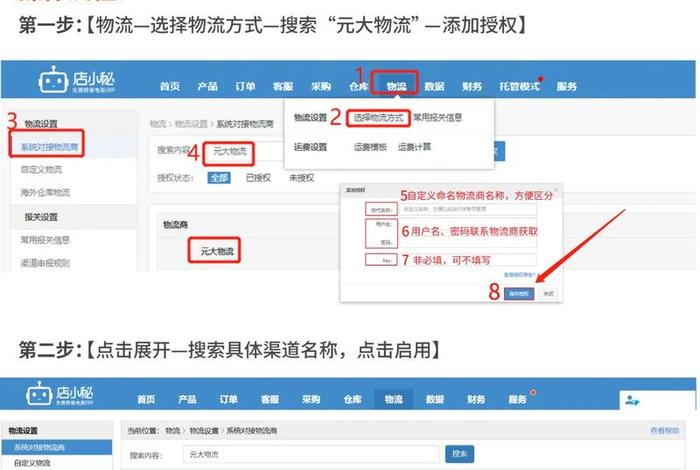Open 数据 menu in step two navigation bar
This screenshot has height=470, width=700.
tap(435, 399)
